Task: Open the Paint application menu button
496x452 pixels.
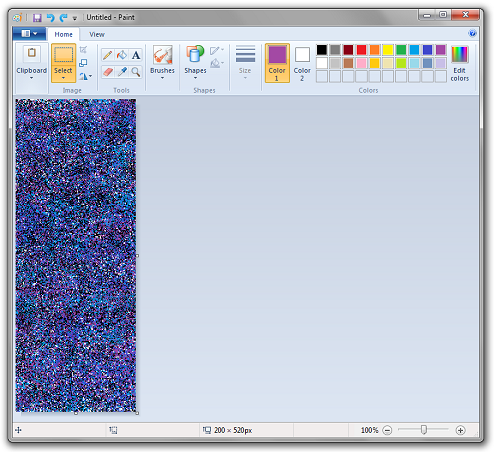Action: coord(29,34)
